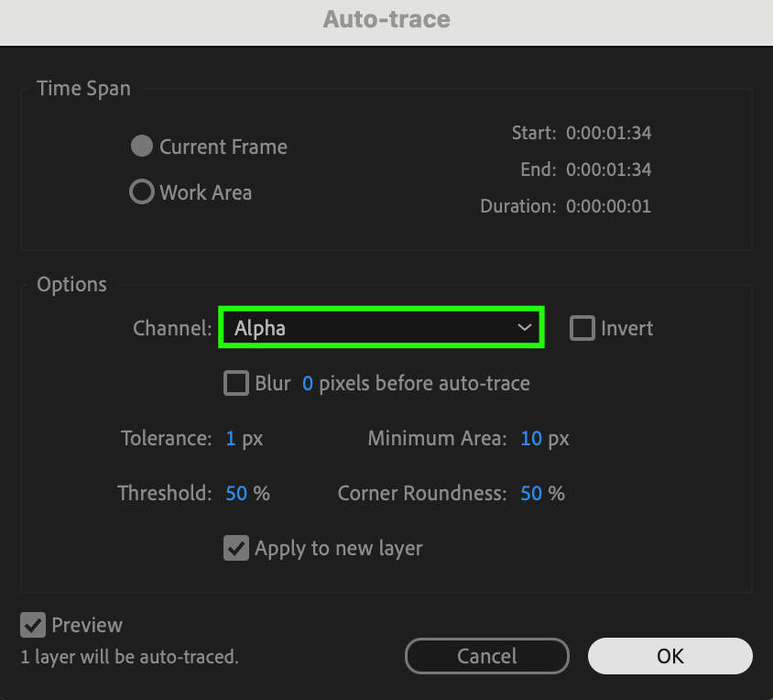Screen dimensions: 773x700
Task: Confirm auto-trace with the OK button
Action: coord(670,656)
